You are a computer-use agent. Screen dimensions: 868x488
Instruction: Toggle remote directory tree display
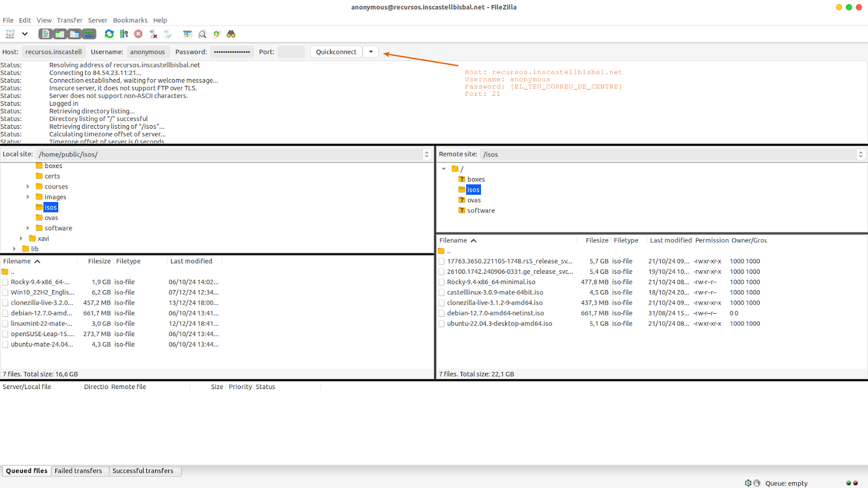pyautogui.click(x=74, y=34)
